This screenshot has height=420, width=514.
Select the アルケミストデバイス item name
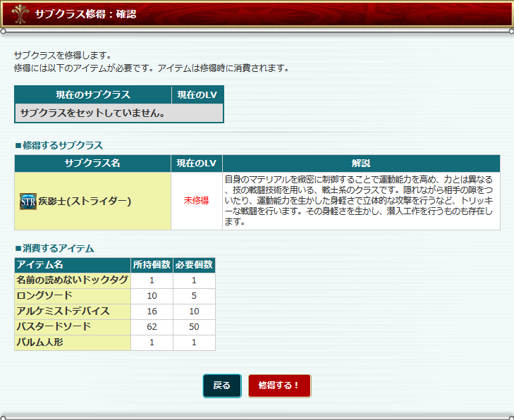point(63,311)
